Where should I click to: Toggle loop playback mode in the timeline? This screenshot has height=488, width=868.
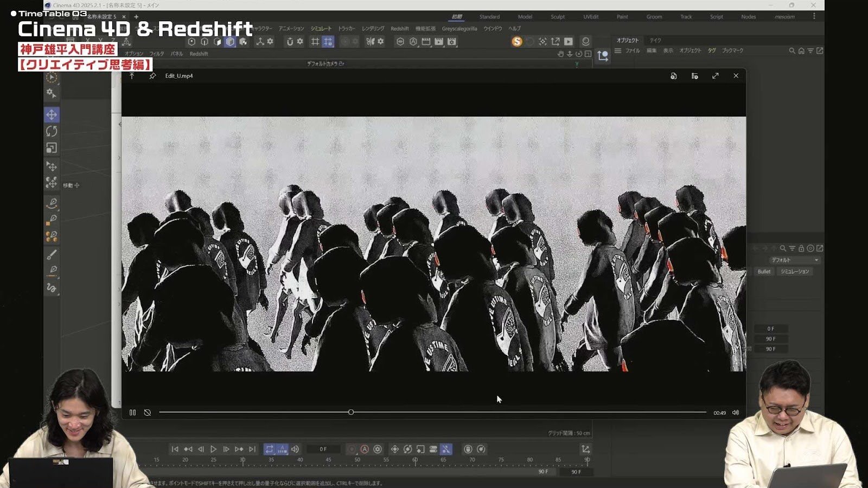point(270,449)
